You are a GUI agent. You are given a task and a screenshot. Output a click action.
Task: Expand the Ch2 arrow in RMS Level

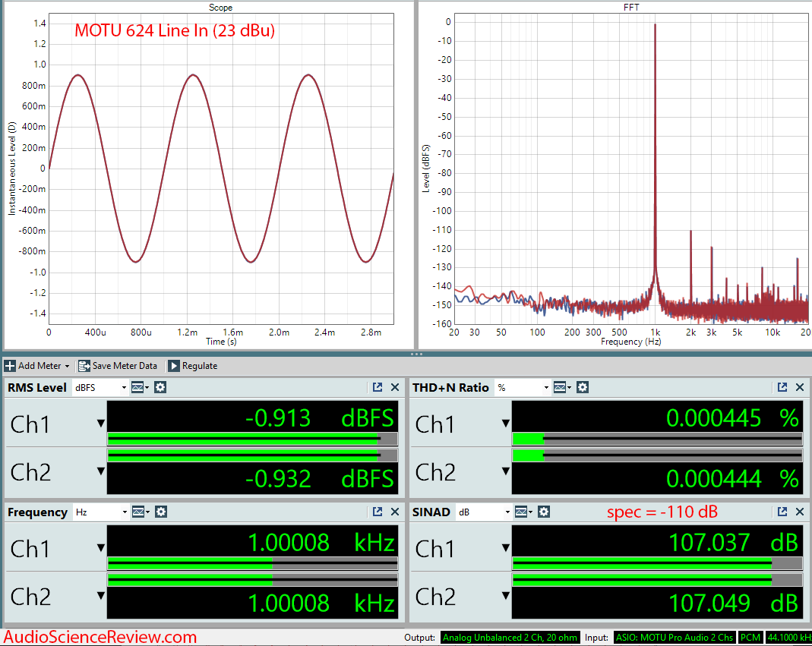pyautogui.click(x=101, y=471)
